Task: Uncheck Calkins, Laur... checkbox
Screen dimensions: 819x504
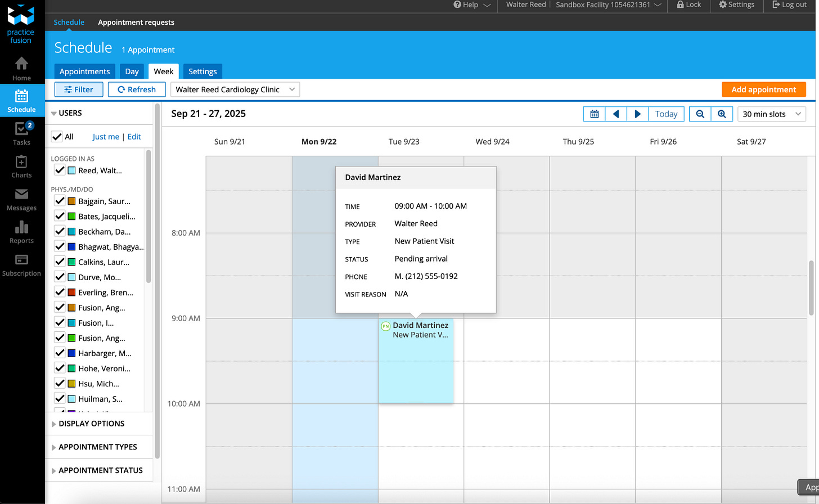Action: pos(60,262)
